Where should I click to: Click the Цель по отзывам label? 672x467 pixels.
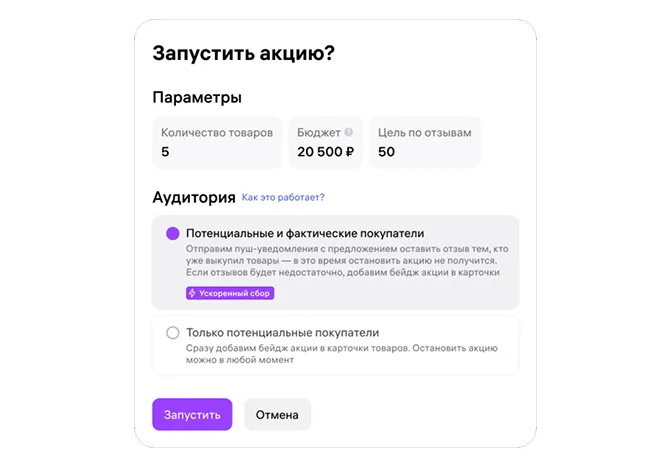pos(425,133)
